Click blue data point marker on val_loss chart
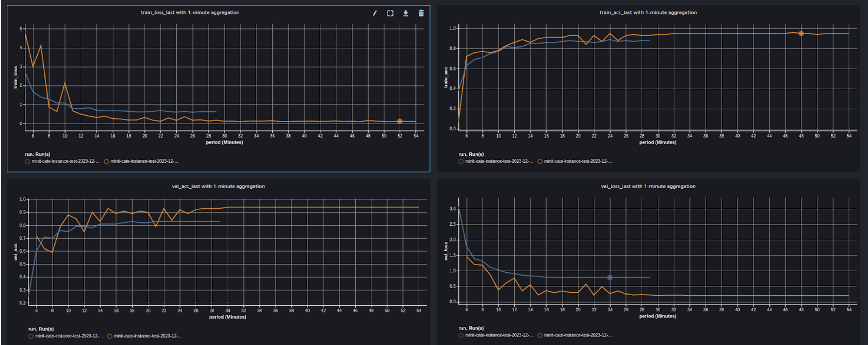The height and width of the screenshot is (345, 868). click(x=610, y=277)
